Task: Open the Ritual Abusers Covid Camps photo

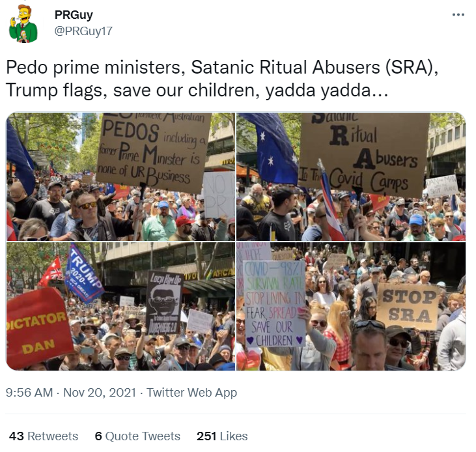Action: tap(351, 177)
